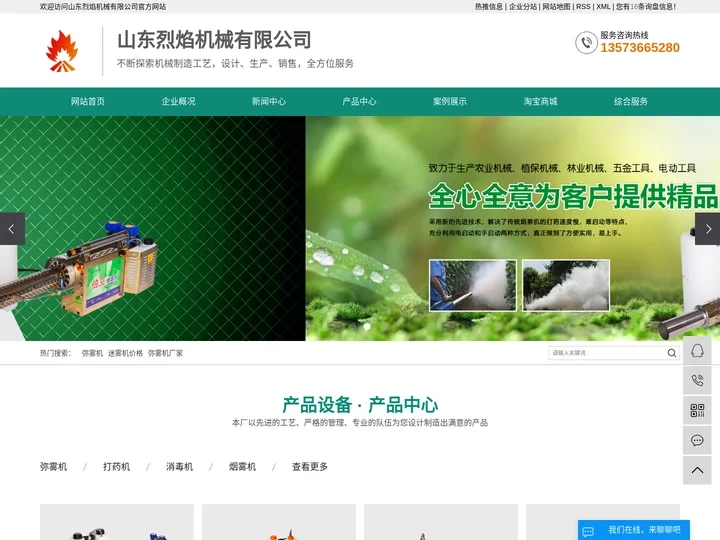Open 产品中心 navigation item

(x=359, y=101)
